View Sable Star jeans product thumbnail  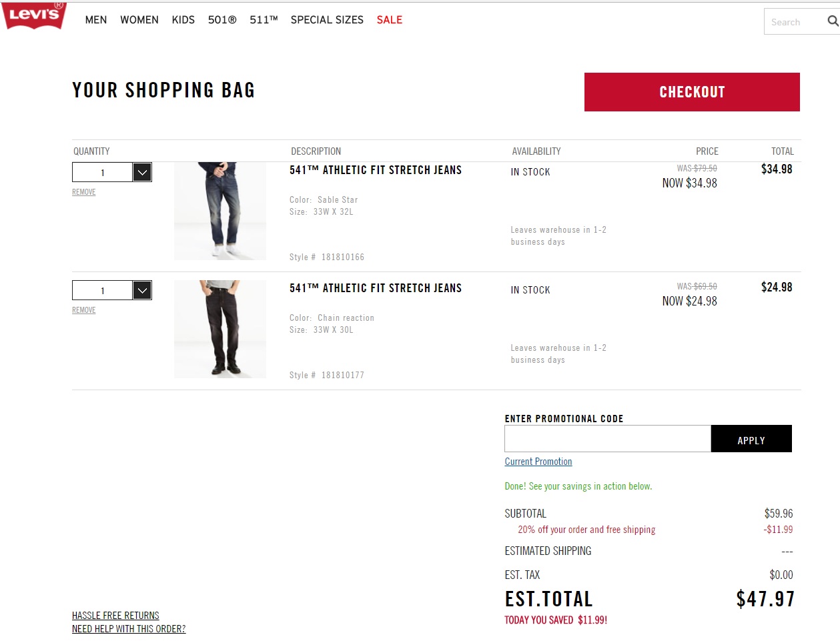[220, 211]
